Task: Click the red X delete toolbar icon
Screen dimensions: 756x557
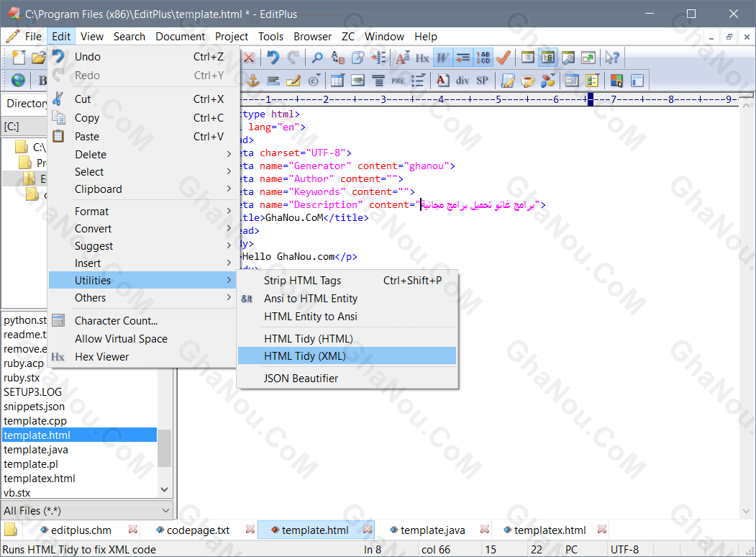Action: coord(249,58)
